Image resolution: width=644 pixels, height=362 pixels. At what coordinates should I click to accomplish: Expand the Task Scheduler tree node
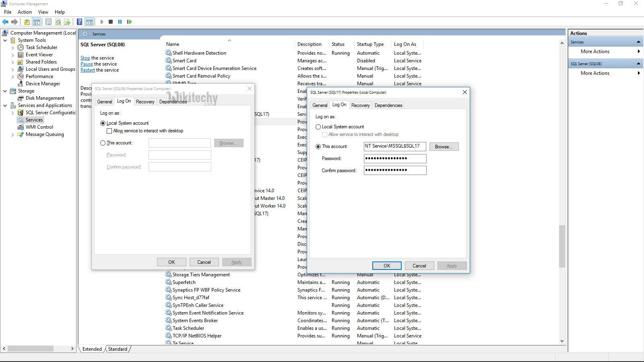click(x=12, y=47)
